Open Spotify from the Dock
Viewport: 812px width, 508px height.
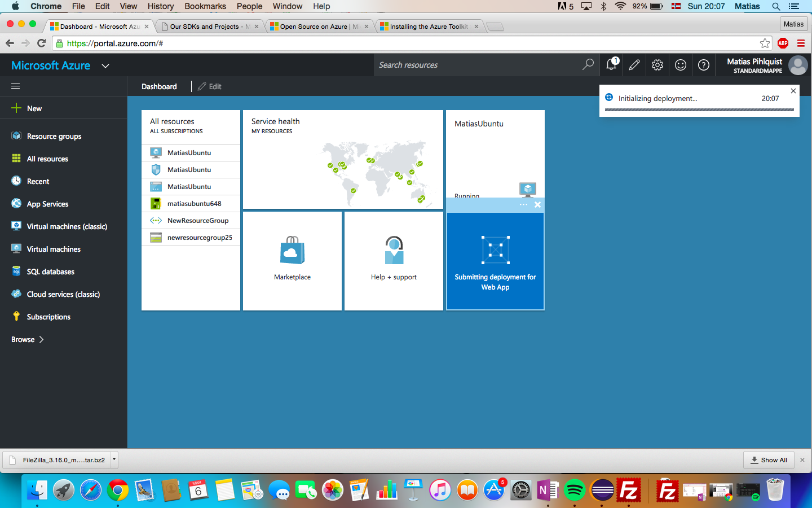575,491
